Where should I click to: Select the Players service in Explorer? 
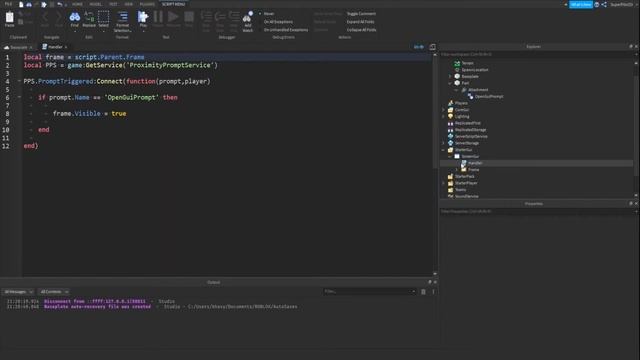pos(458,103)
